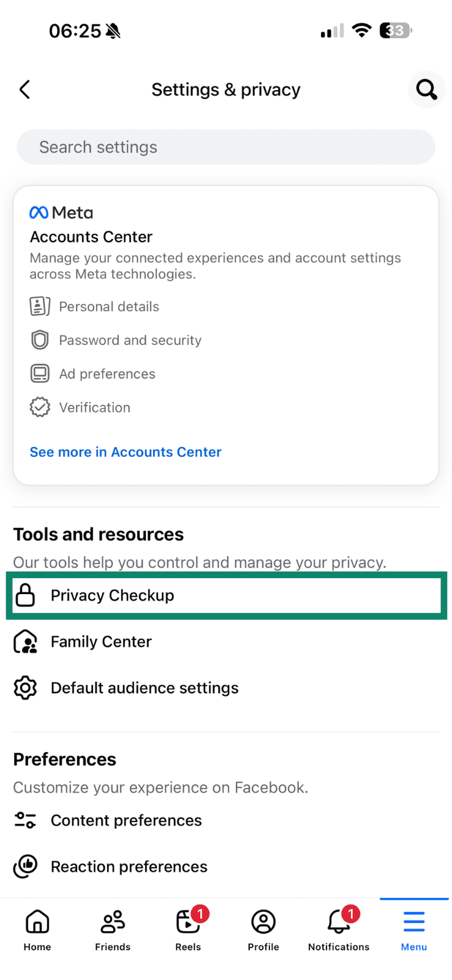The height and width of the screenshot is (980, 452).
Task: Select the Personal details icon
Action: 39,306
